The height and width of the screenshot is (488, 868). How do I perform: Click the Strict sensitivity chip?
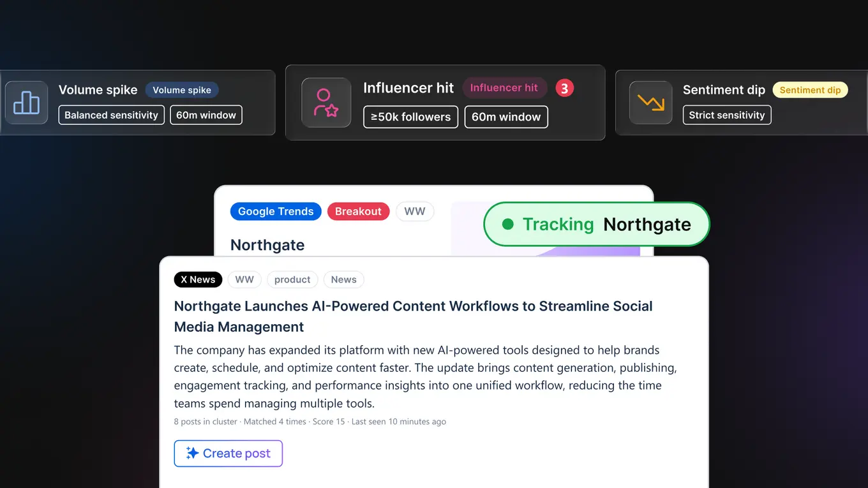[727, 115]
